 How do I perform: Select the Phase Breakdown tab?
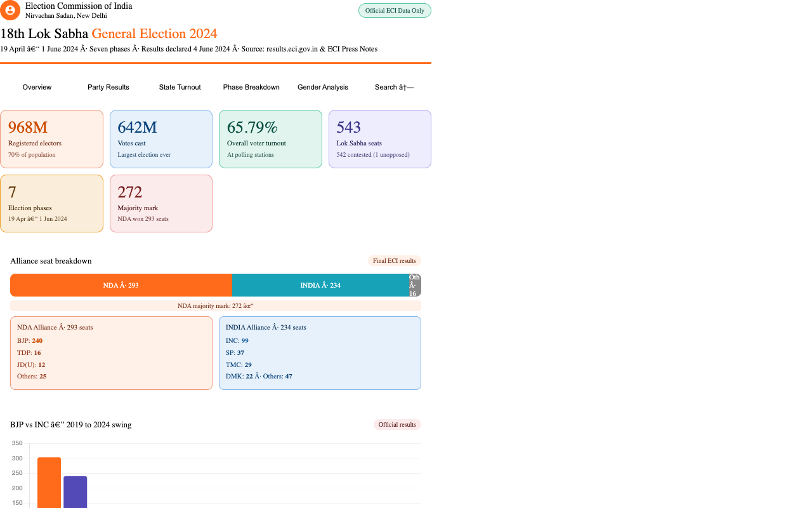[x=251, y=87]
